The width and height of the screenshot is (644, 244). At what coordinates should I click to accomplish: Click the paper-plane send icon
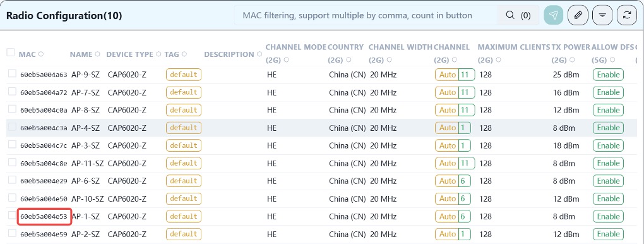click(x=553, y=15)
